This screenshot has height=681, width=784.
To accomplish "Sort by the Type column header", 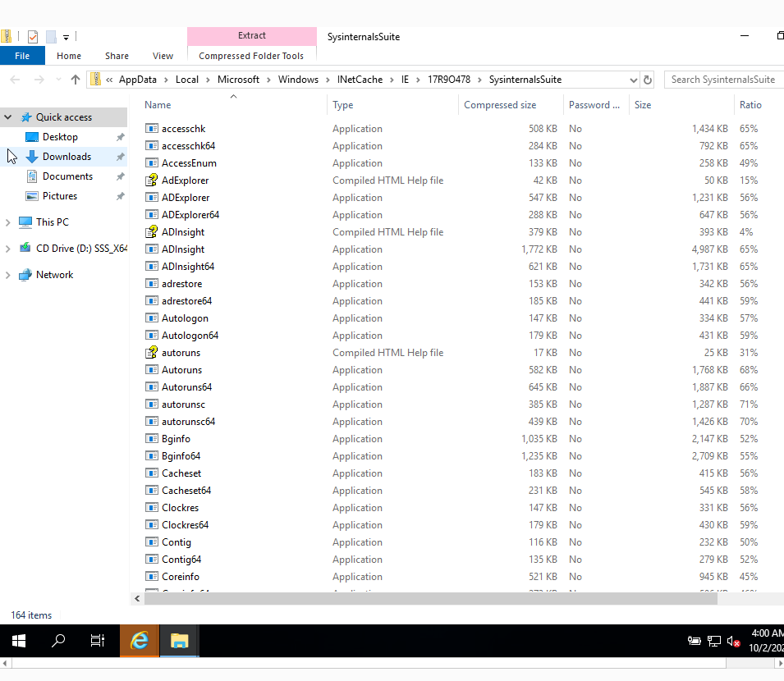I will pyautogui.click(x=342, y=105).
